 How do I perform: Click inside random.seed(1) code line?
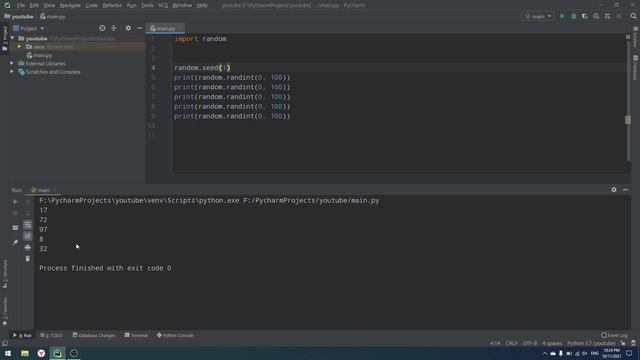pyautogui.click(x=202, y=68)
